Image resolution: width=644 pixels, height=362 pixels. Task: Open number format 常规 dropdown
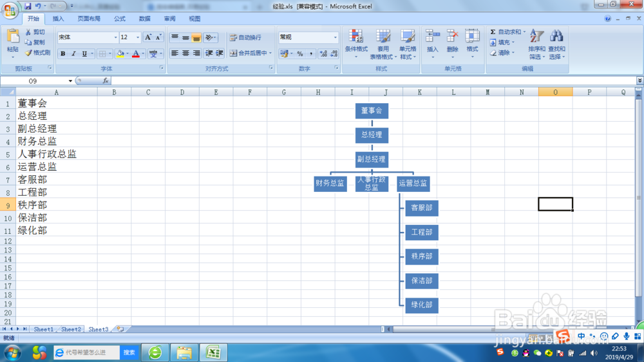(x=335, y=37)
